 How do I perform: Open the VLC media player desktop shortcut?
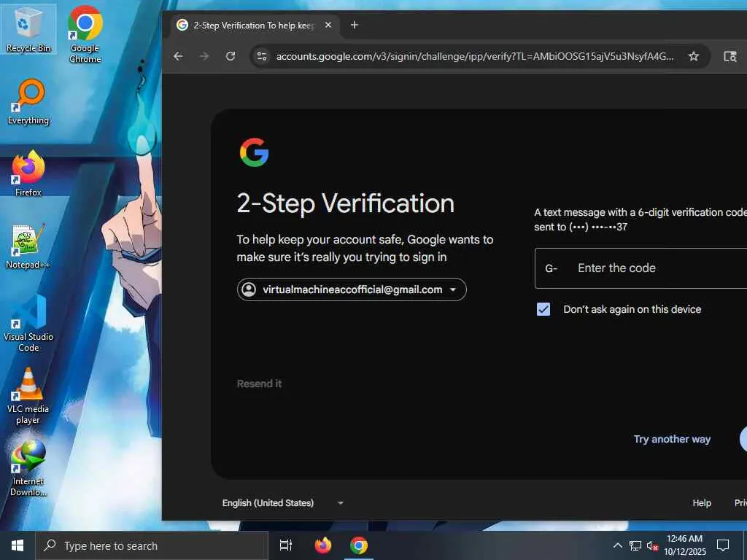tap(28, 396)
